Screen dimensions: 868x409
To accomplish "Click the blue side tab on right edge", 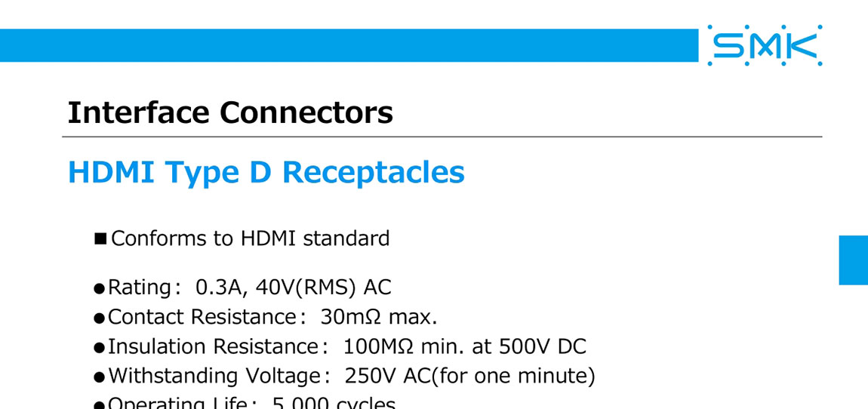I will pyautogui.click(x=854, y=260).
